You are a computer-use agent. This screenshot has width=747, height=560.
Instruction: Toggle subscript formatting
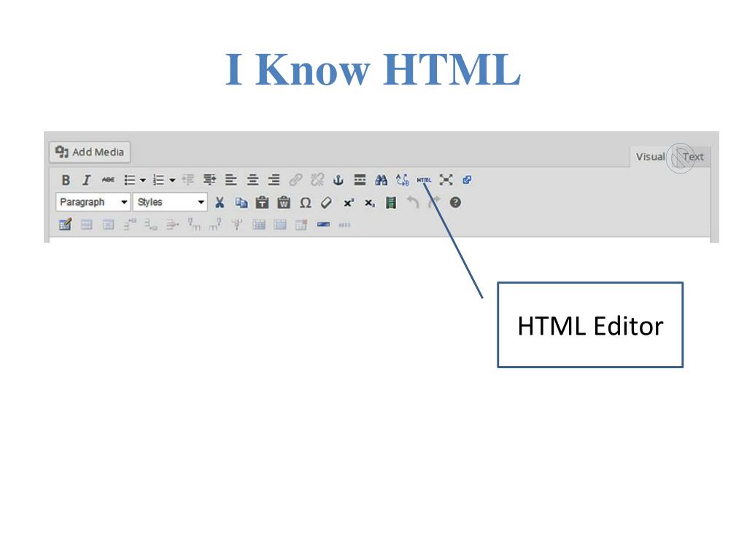click(370, 203)
